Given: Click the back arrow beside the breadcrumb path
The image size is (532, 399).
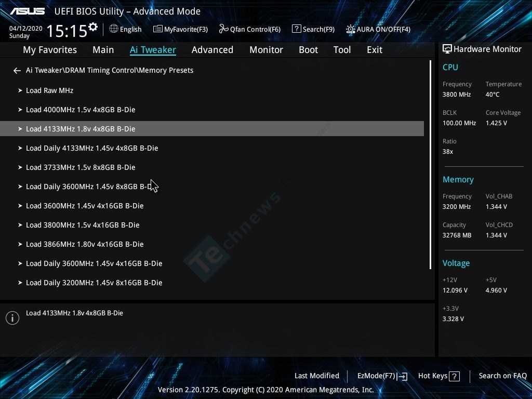Looking at the screenshot, I should click(17, 71).
